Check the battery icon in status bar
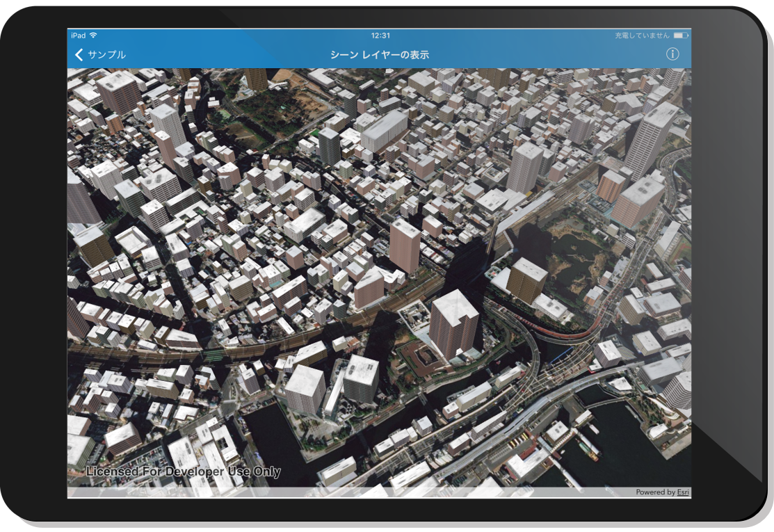Image resolution: width=774 pixels, height=532 pixels. click(682, 35)
